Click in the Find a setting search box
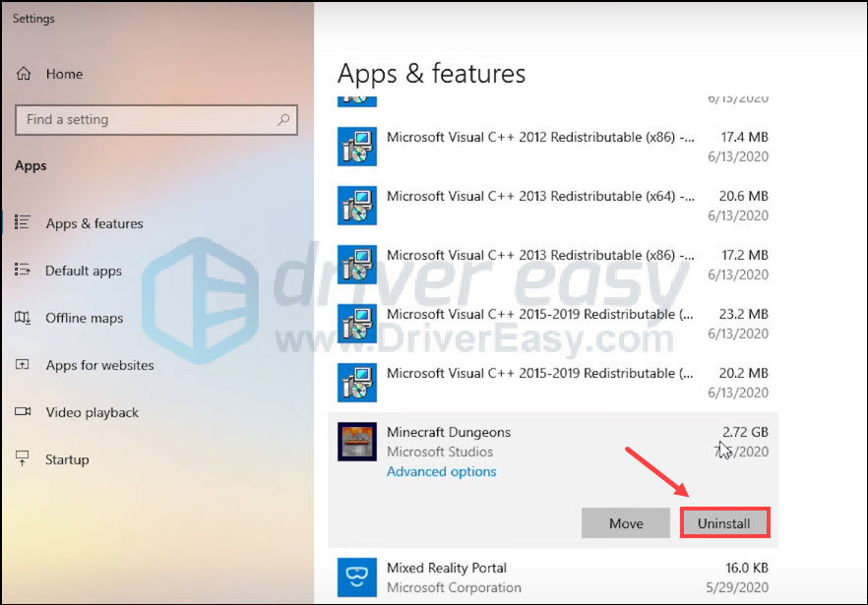868x605 pixels. click(155, 119)
